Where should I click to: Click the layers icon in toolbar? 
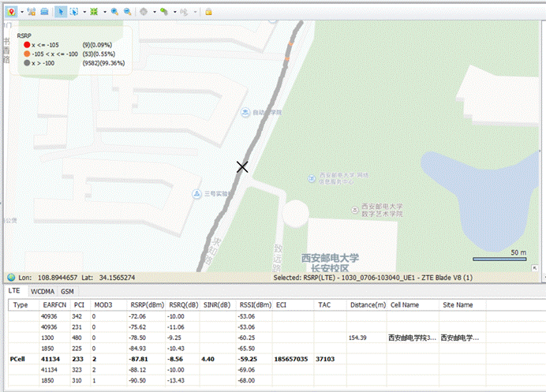coord(45,12)
